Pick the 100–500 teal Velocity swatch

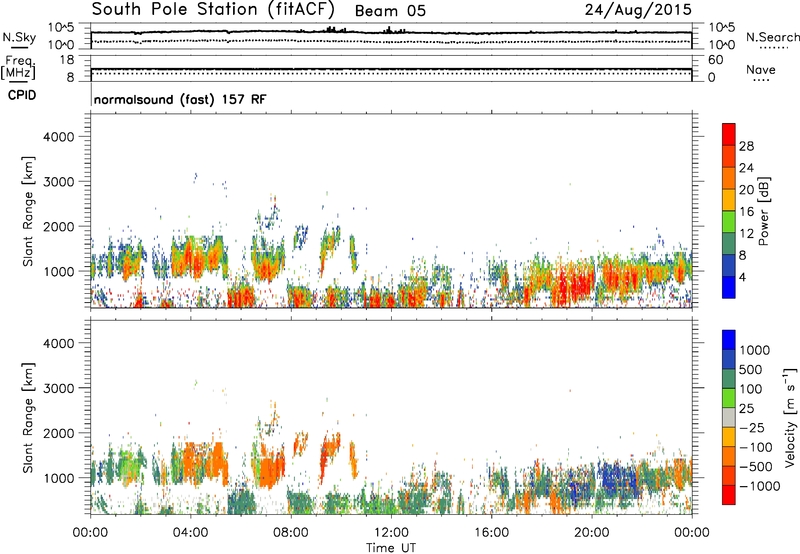point(729,379)
